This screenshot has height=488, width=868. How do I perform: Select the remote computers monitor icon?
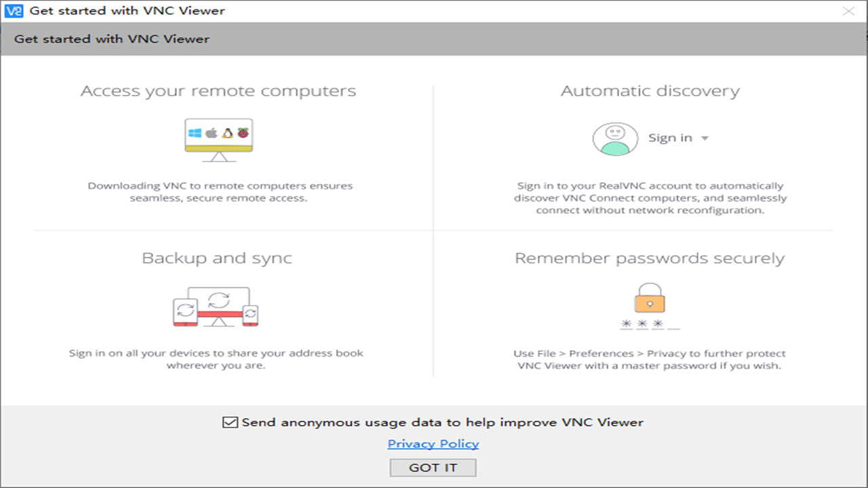tap(218, 139)
